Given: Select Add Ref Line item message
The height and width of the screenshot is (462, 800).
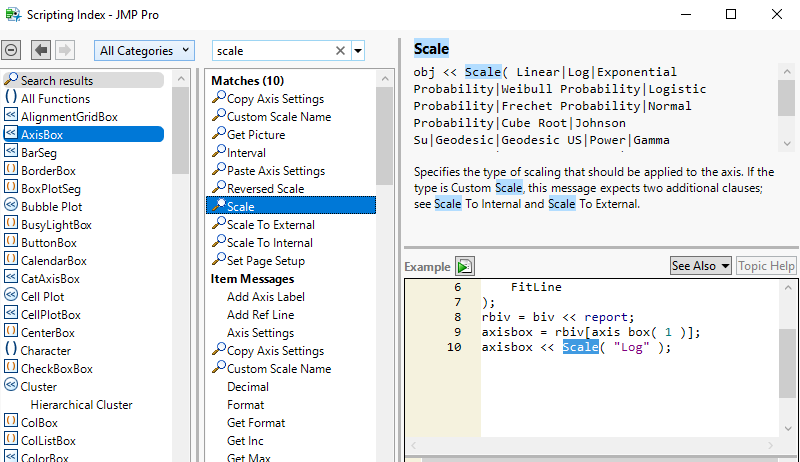Looking at the screenshot, I should [x=261, y=315].
